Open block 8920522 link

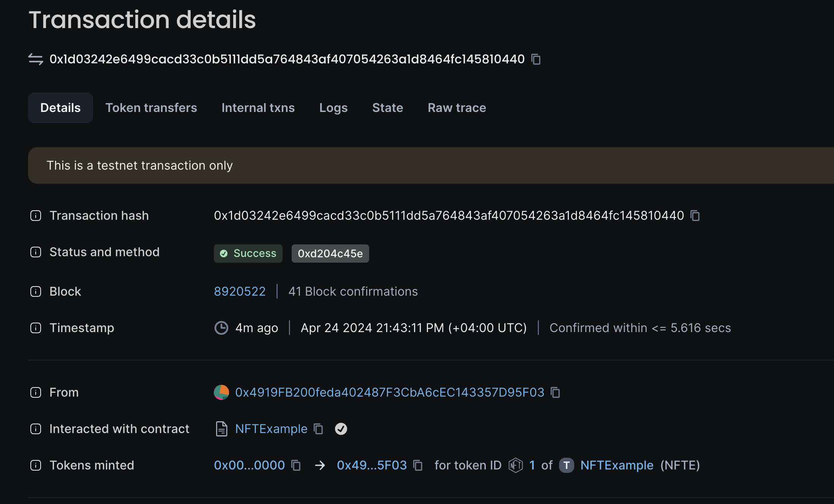pyautogui.click(x=240, y=291)
